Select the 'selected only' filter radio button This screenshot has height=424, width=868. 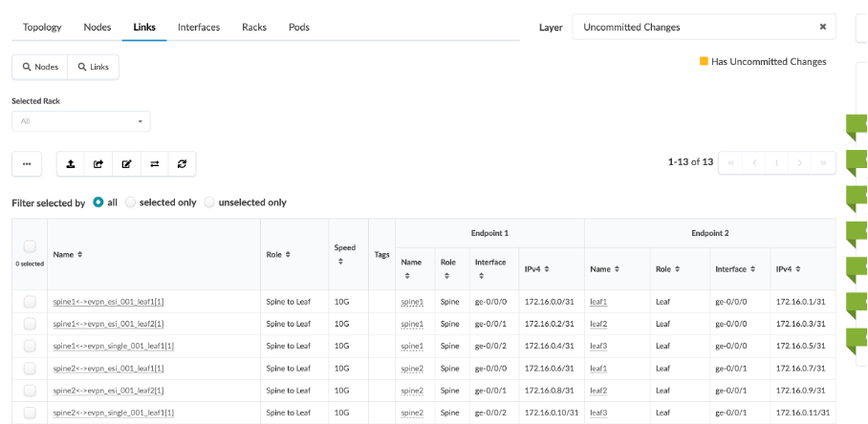click(x=131, y=202)
